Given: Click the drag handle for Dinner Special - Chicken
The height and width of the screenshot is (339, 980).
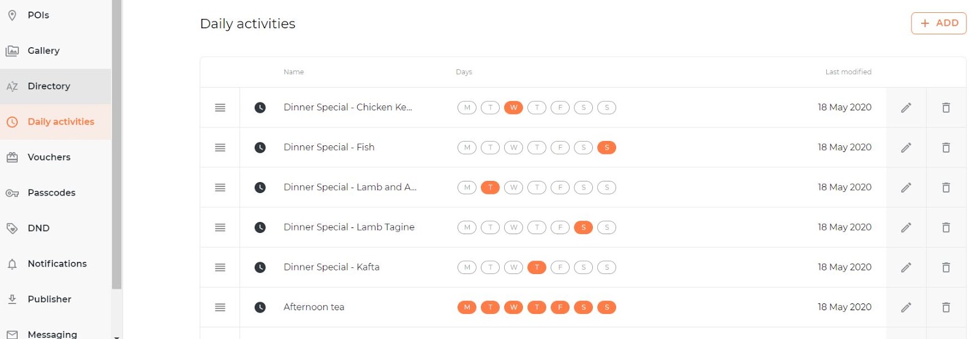Looking at the screenshot, I should (221, 108).
